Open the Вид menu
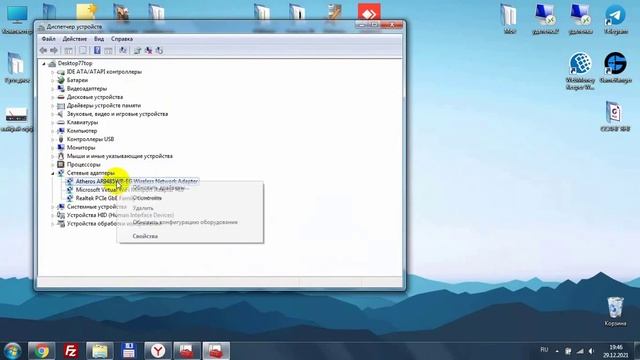 99,39
